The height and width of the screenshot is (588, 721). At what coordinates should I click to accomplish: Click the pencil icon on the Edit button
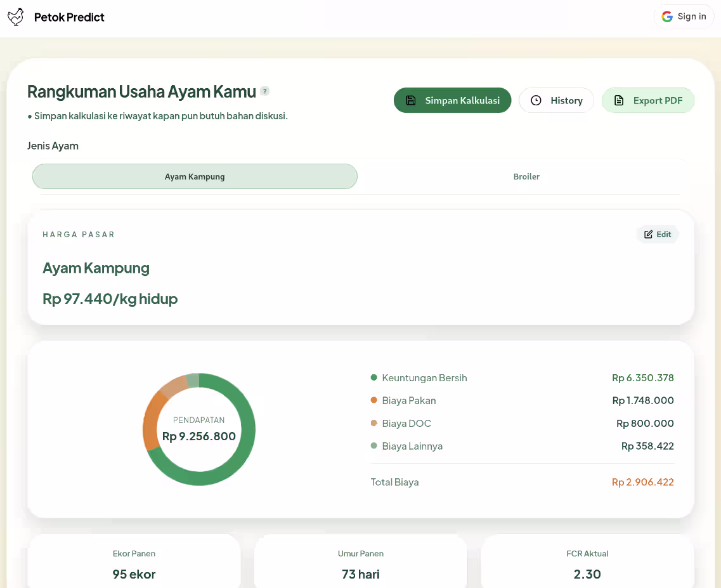pyautogui.click(x=648, y=234)
